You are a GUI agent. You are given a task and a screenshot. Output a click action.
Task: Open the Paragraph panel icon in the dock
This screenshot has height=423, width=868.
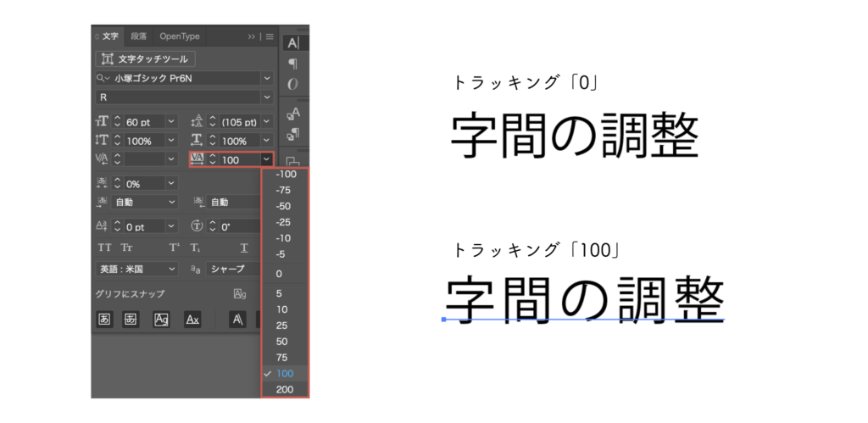click(292, 64)
